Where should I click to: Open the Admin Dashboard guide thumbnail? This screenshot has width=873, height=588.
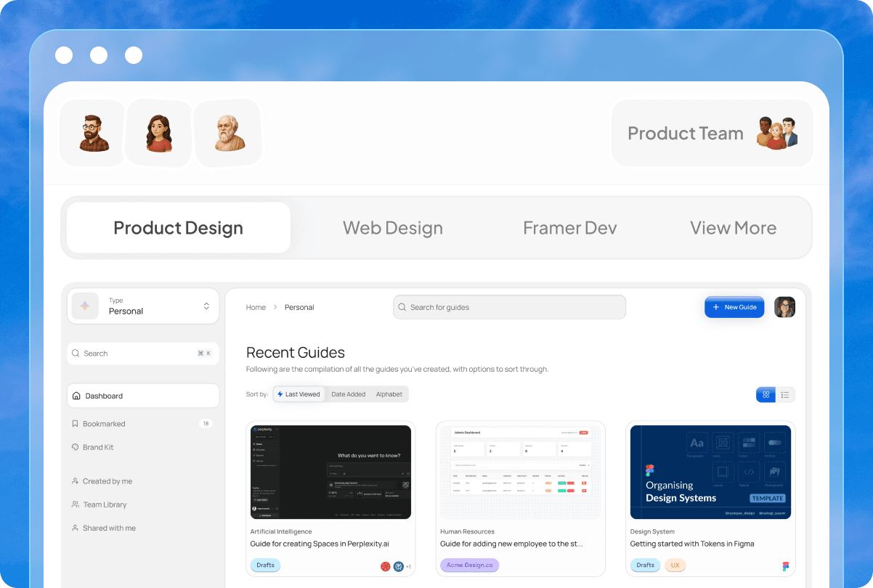(521, 472)
